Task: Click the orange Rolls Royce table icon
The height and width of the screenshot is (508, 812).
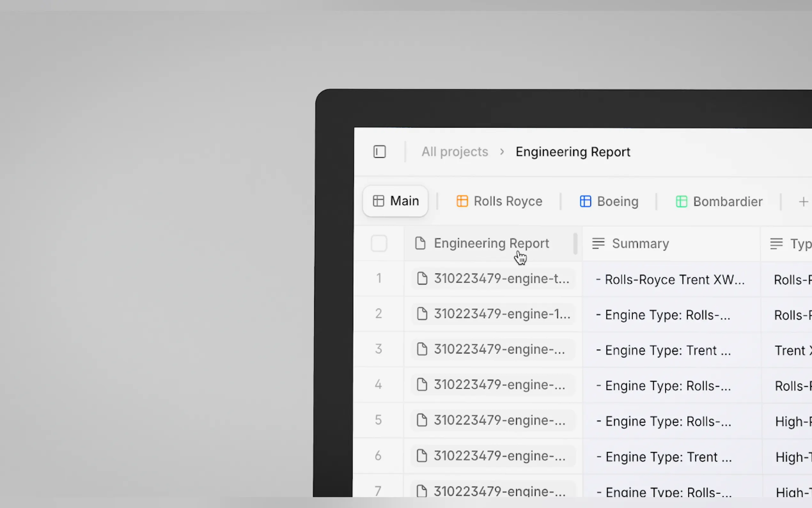Action: click(462, 201)
